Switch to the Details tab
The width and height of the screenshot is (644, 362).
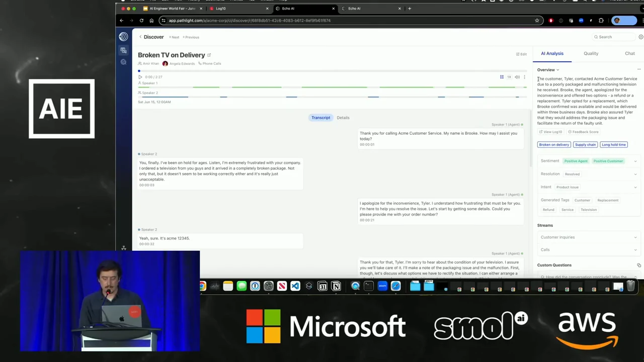click(x=343, y=118)
